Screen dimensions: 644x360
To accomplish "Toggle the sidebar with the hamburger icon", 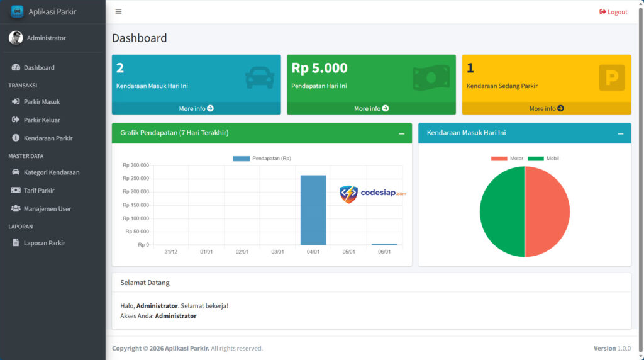I will [x=118, y=12].
